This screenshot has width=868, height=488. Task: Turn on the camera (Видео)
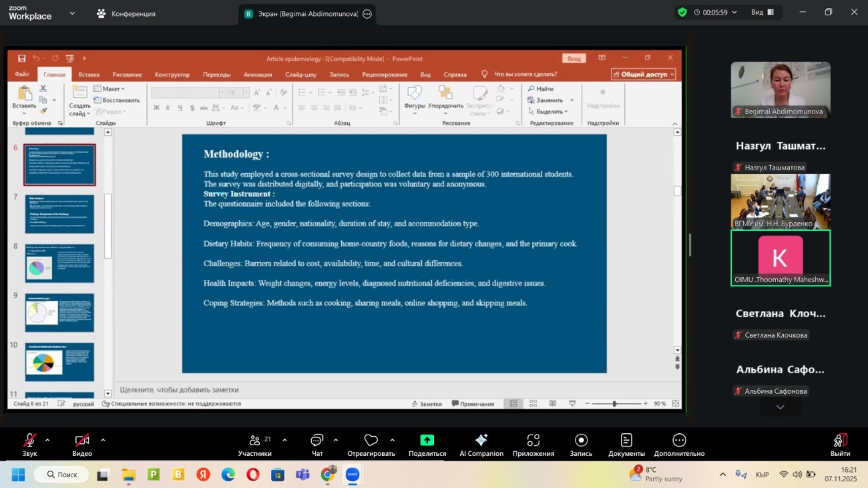81,441
